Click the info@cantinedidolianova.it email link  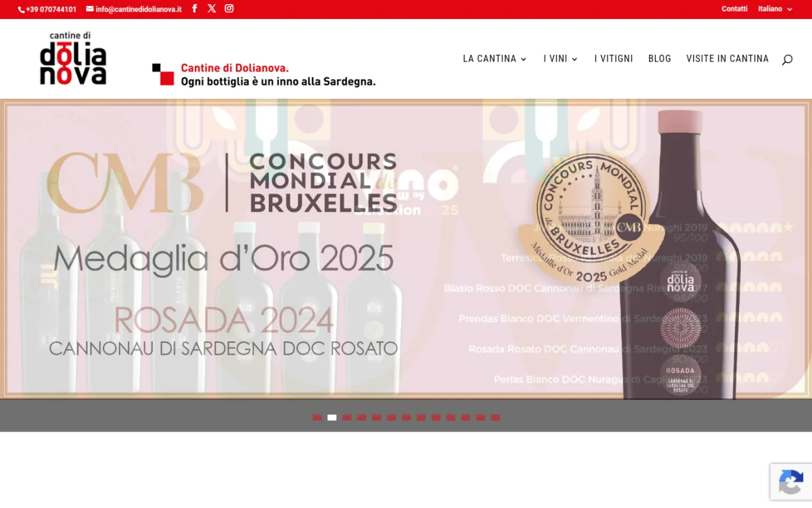[134, 9]
